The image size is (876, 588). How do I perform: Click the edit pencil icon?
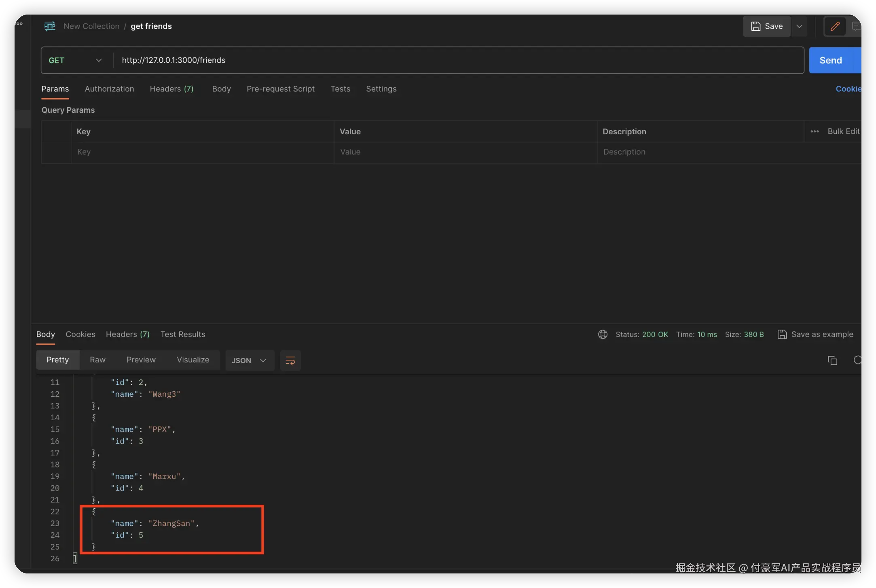(x=835, y=26)
